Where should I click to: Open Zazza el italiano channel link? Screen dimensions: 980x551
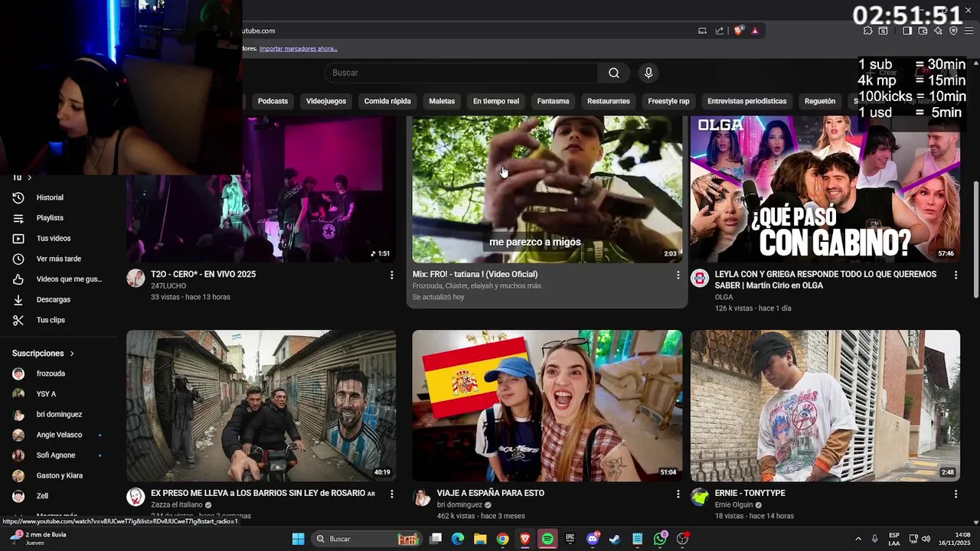point(177,505)
